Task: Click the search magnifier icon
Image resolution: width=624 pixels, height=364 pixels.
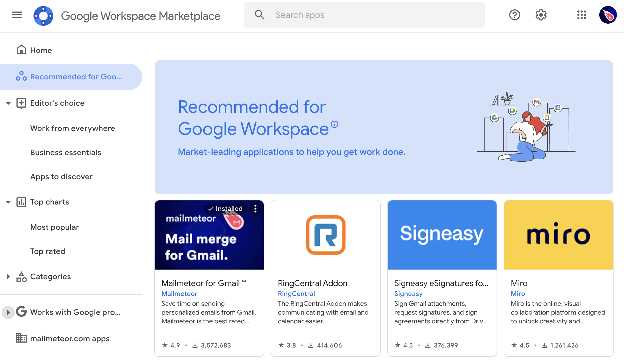Action: tap(260, 15)
